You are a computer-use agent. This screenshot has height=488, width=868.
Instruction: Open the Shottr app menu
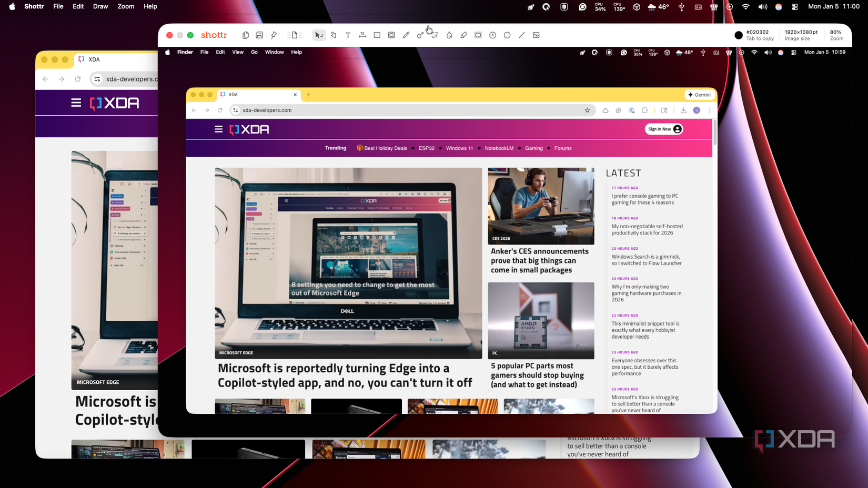(34, 6)
